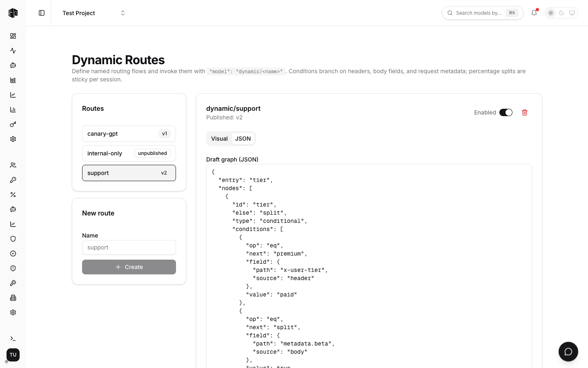Open the chat support bubble

[568, 352]
